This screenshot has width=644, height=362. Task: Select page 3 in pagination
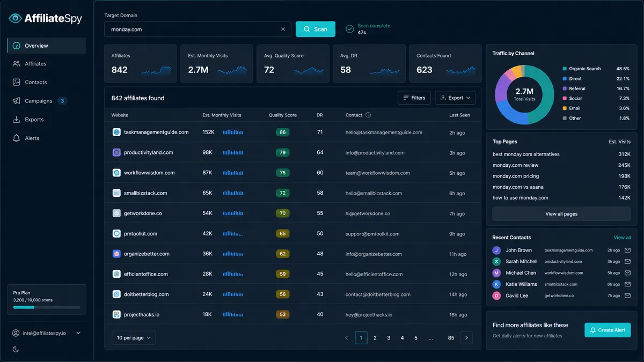389,338
